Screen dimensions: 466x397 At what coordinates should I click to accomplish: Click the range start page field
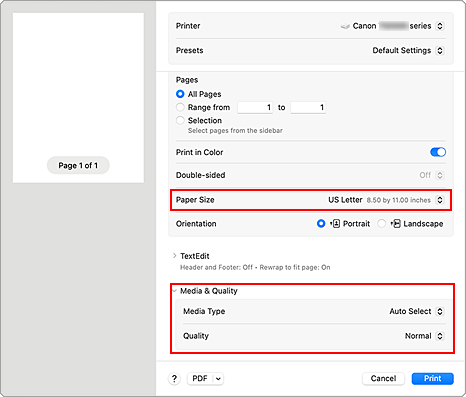pyautogui.click(x=255, y=107)
